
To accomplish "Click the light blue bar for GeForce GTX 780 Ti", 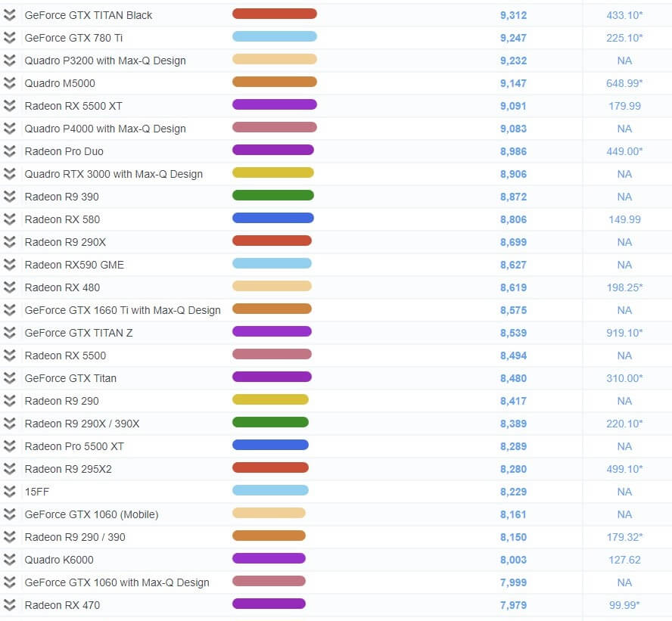I will pyautogui.click(x=275, y=36).
